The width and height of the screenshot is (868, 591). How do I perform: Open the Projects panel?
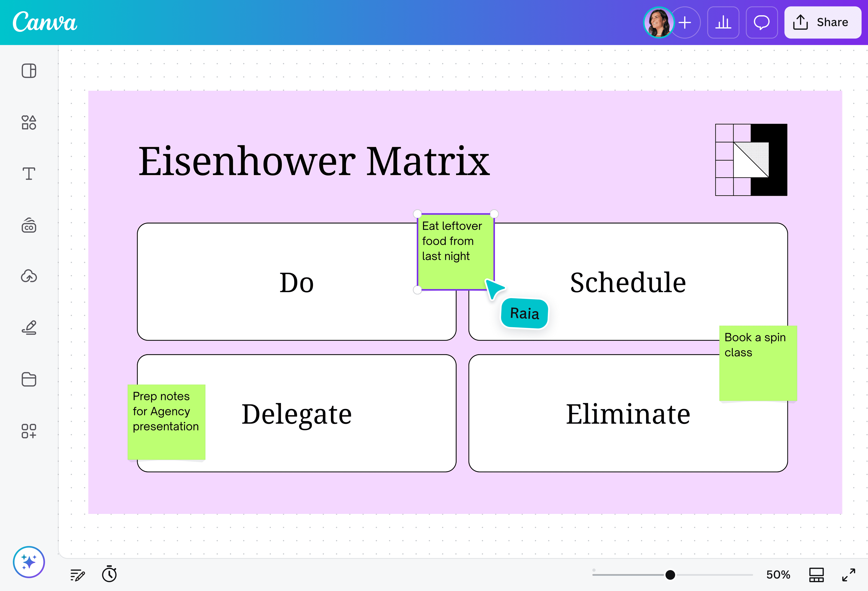(x=29, y=380)
